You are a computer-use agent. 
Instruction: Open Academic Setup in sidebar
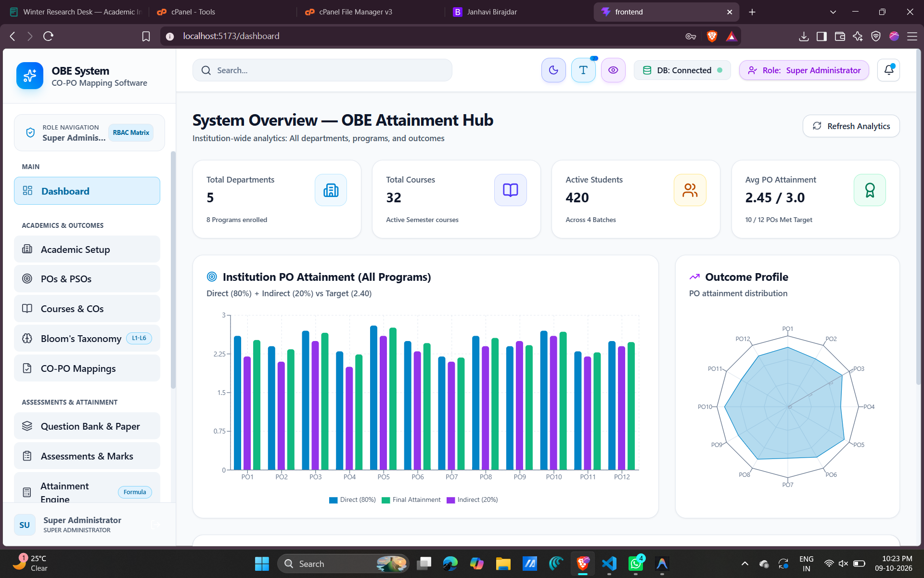(87, 250)
